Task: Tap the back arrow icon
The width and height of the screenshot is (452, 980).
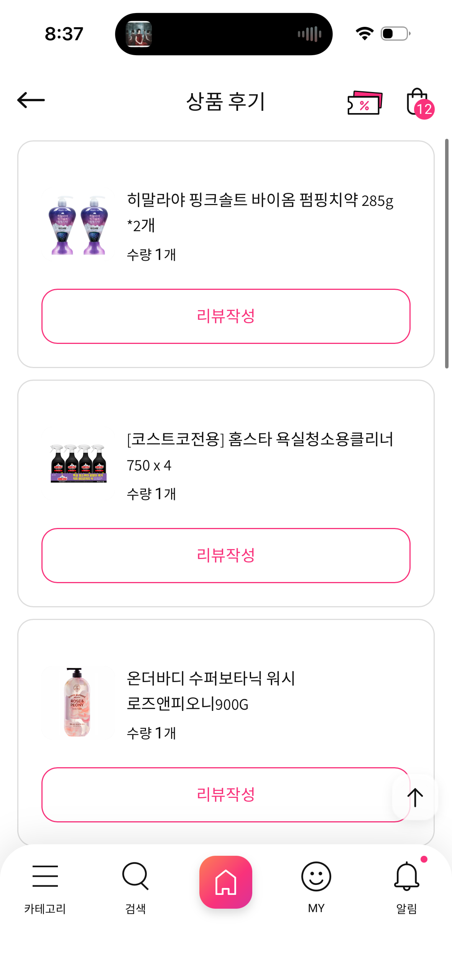Action: point(31,100)
